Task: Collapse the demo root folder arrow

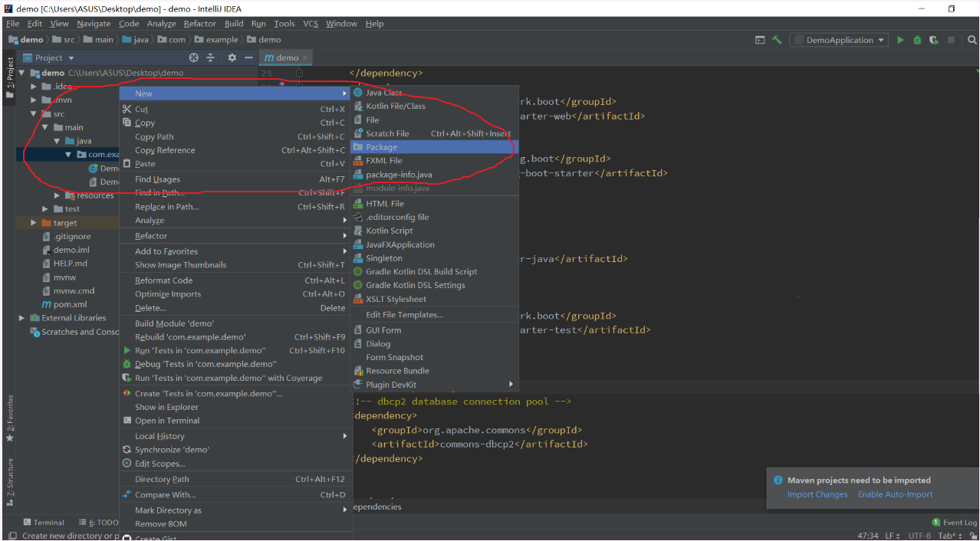Action: coord(22,73)
